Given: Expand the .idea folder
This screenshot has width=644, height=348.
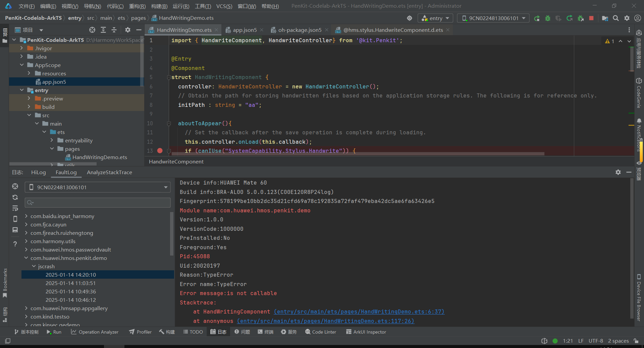Looking at the screenshot, I should tap(21, 57).
